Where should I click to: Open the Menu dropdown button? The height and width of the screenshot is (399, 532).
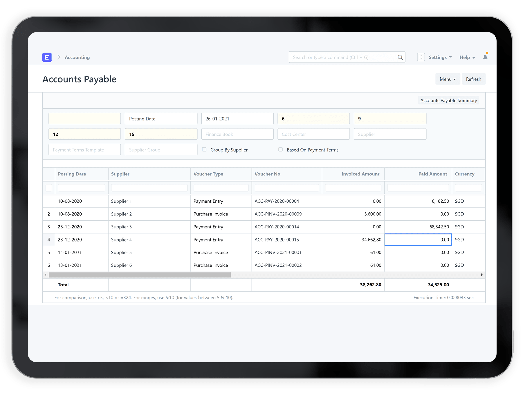(x=448, y=79)
